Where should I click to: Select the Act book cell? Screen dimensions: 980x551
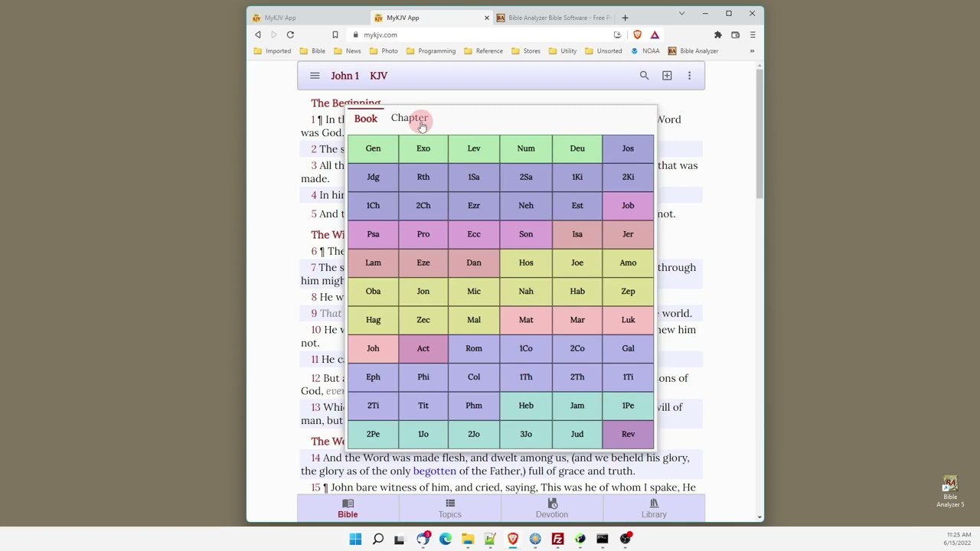423,348
